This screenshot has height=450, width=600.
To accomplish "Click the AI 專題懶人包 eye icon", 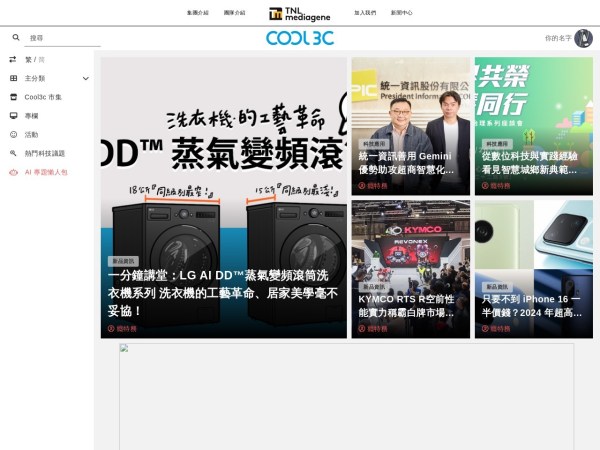I will point(13,172).
